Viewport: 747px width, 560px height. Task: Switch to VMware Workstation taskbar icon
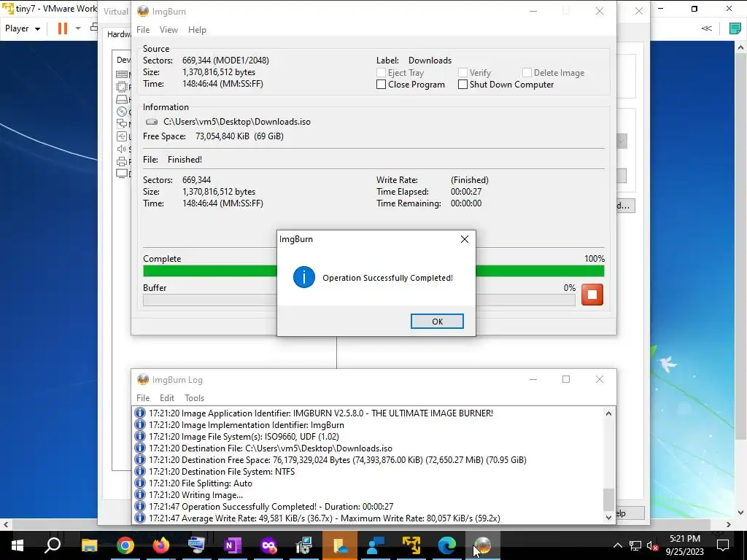411,545
